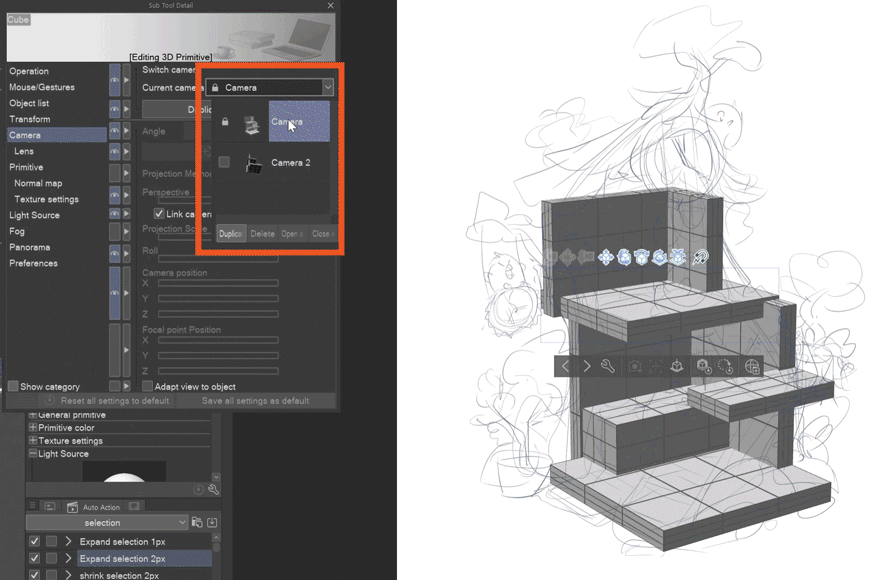Click the ground-to-floor cube icon in launcher
The height and width of the screenshot is (580, 894).
(x=677, y=366)
